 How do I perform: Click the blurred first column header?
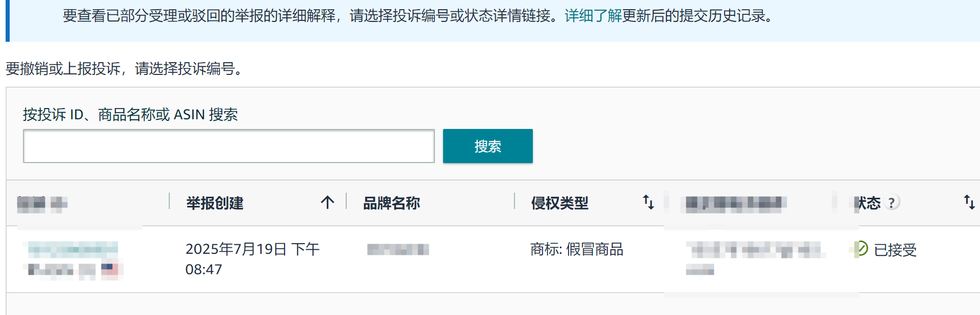[x=42, y=204]
